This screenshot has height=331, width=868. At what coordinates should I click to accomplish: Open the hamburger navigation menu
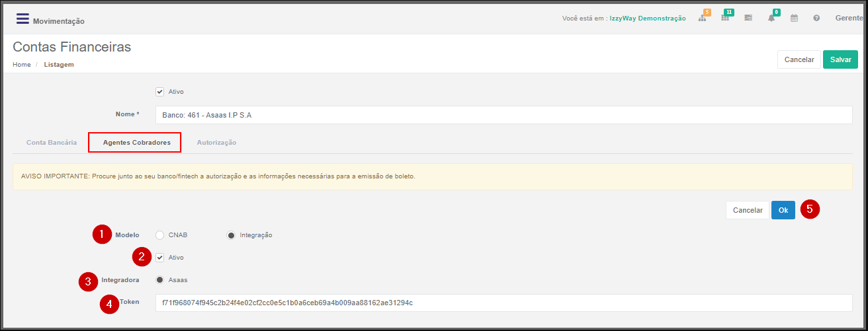22,18
